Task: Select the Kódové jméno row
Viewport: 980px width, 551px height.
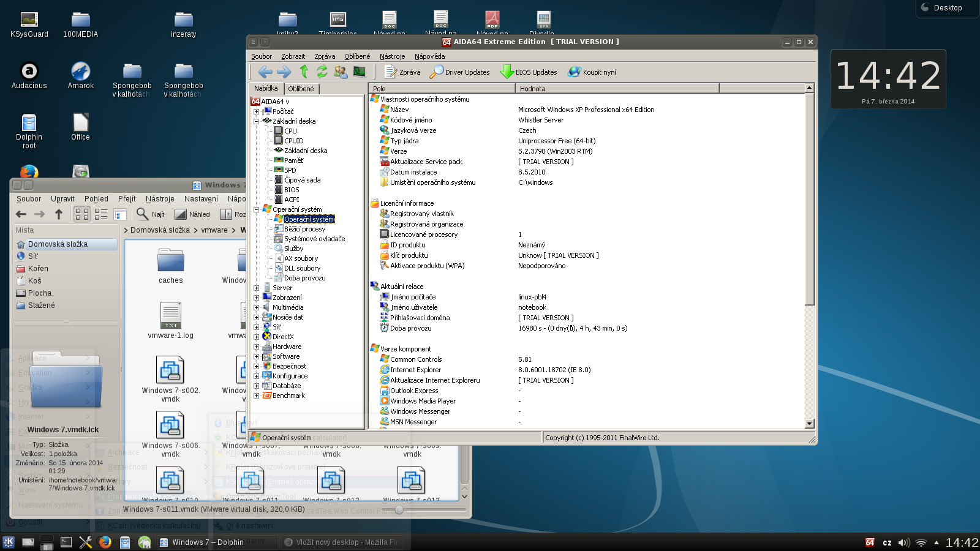Action: 411,120
